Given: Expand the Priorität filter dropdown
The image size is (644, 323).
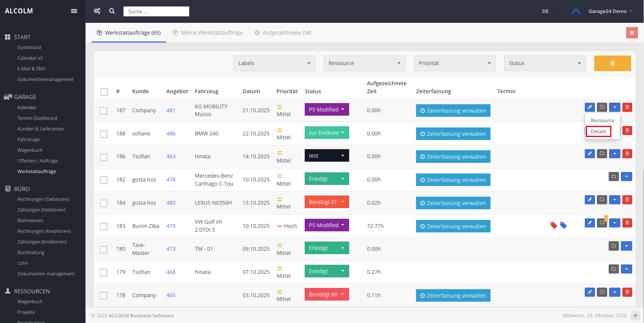Looking at the screenshot, I should click(x=454, y=63).
